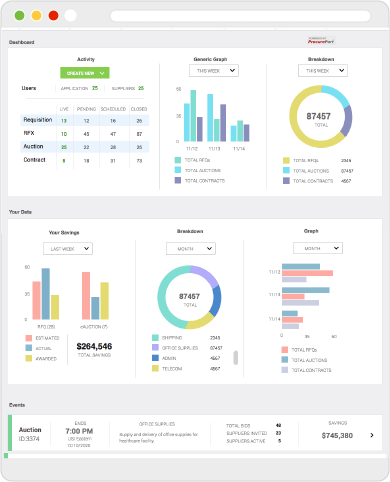Click the Requisition live count 13

[64, 121]
